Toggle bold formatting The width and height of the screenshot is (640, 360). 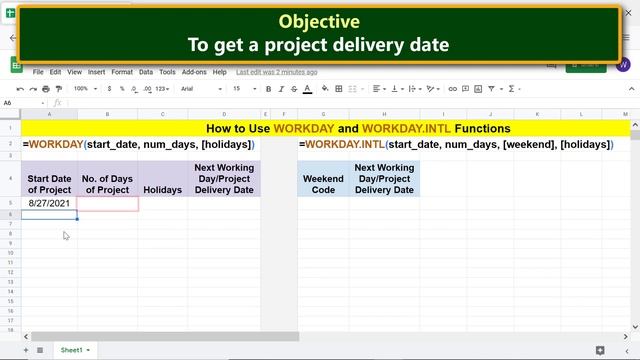pos(268,89)
